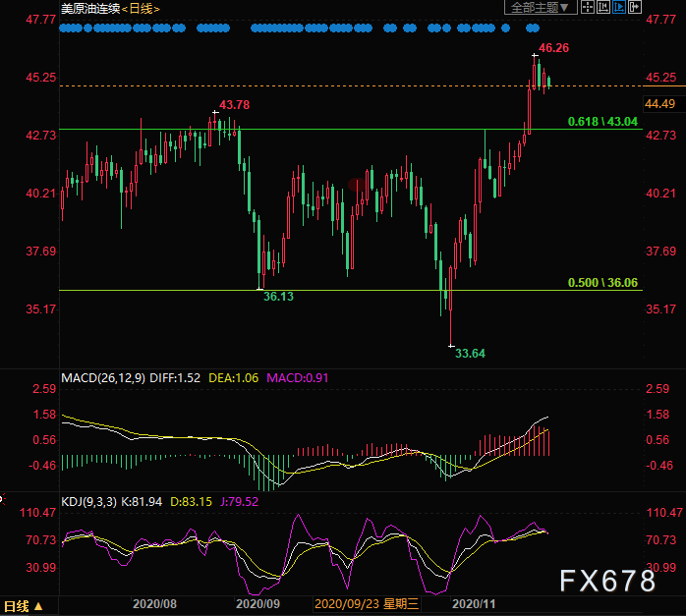Select the KDJ(9,3,3) indicator label

(x=88, y=502)
